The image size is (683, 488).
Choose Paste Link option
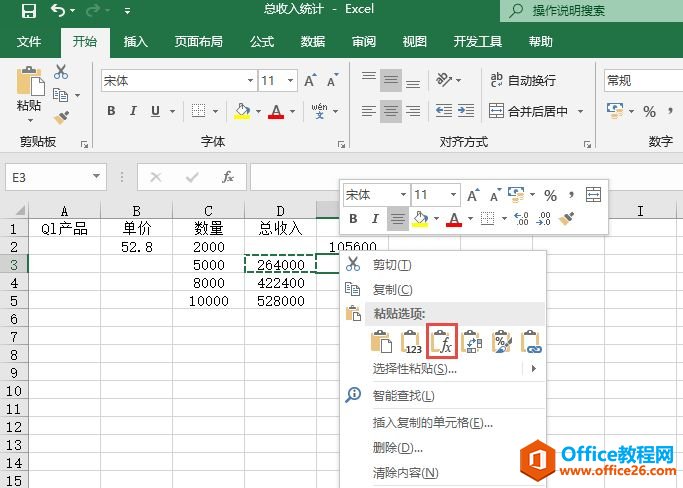pyautogui.click(x=531, y=342)
